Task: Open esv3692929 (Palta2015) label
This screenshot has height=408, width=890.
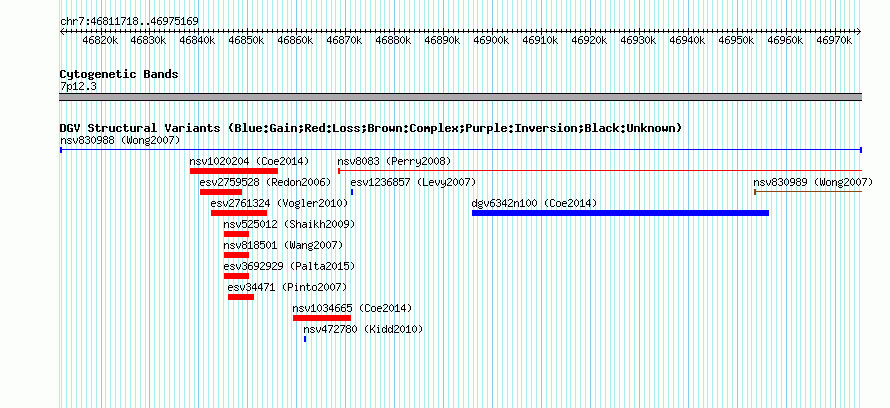Action: [289, 267]
